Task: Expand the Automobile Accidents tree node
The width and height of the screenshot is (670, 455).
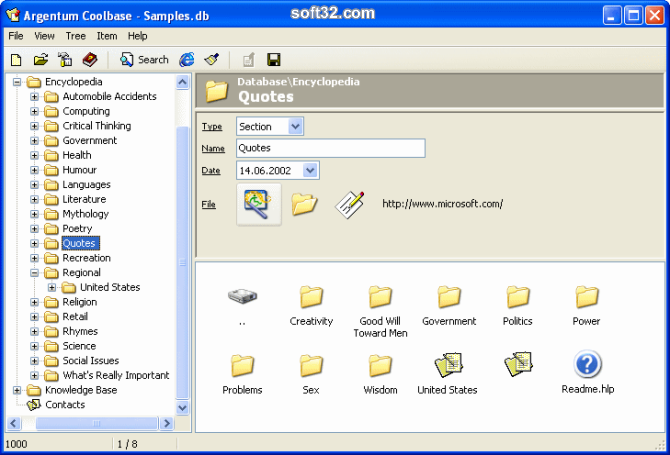Action: (34, 97)
